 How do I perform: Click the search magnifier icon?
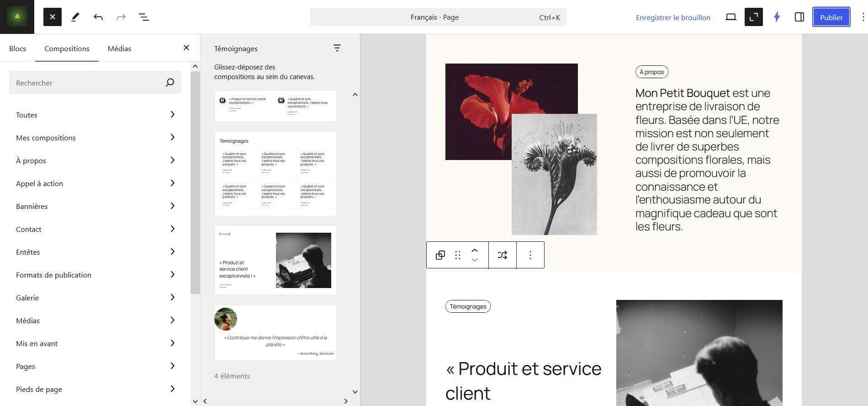[x=170, y=82]
